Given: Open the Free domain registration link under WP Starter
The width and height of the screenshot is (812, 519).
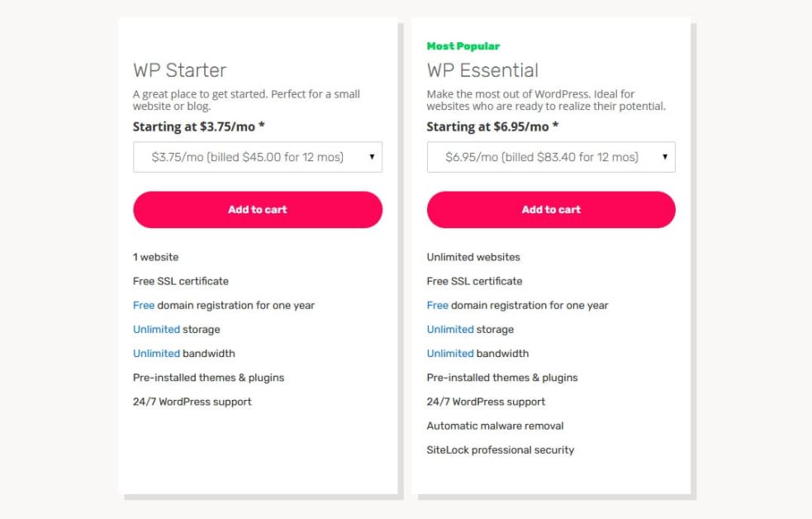Looking at the screenshot, I should click(x=144, y=305).
